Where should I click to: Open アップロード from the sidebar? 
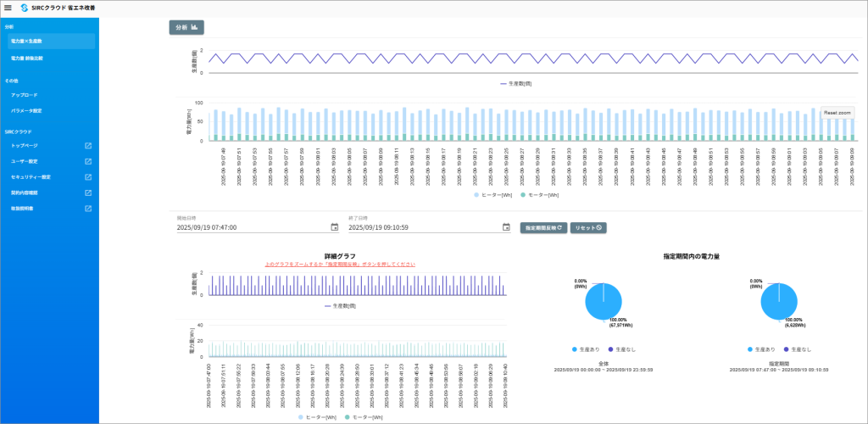pos(25,95)
